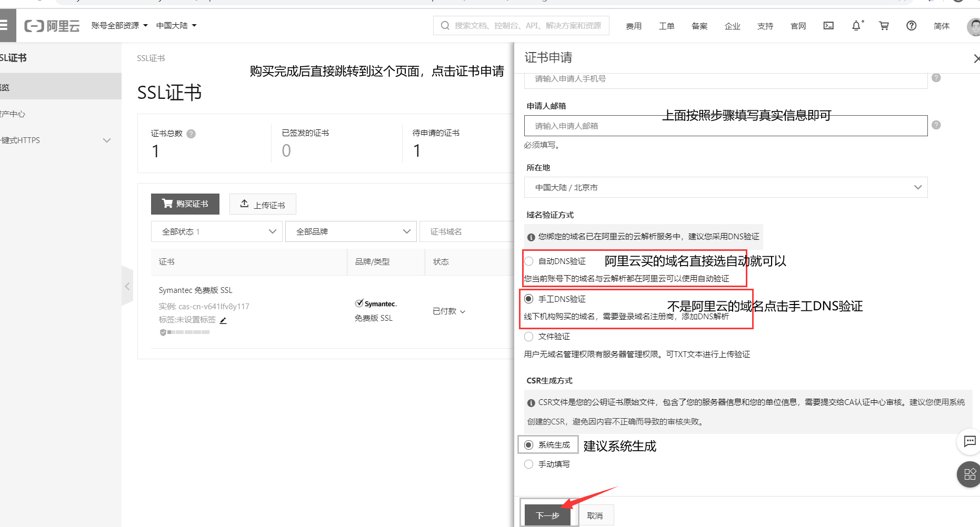Click the help question mark icon
The height and width of the screenshot is (527, 980).
[x=911, y=25]
